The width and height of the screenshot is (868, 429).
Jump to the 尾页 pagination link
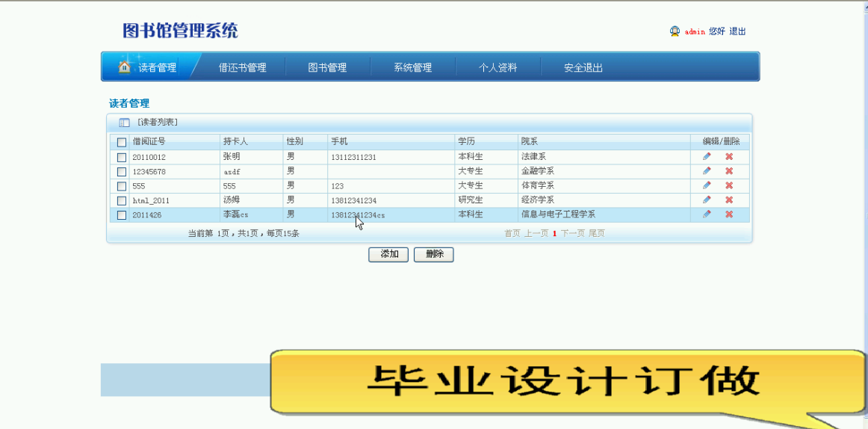pyautogui.click(x=596, y=234)
